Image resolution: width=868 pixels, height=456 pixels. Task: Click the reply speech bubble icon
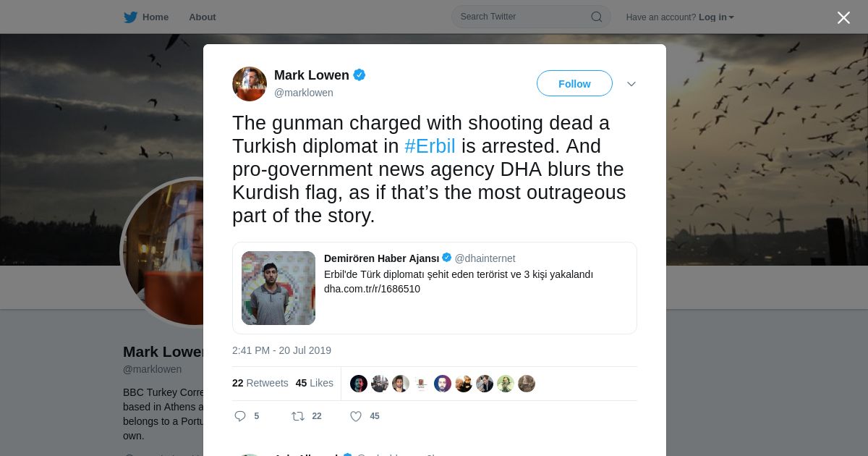(x=241, y=416)
